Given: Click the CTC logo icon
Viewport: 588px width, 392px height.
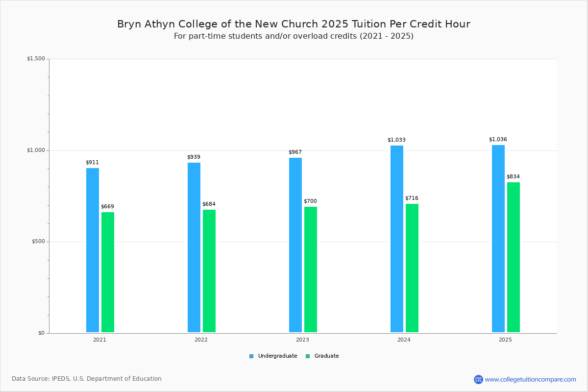Looking at the screenshot, I should click(478, 379).
